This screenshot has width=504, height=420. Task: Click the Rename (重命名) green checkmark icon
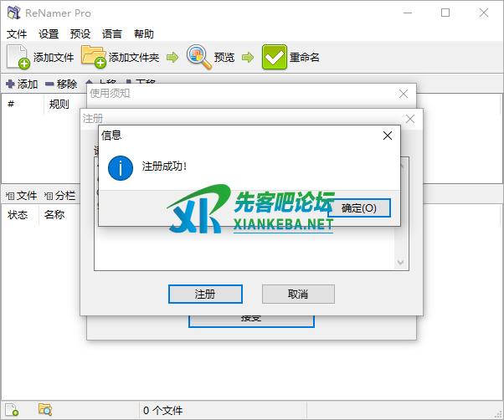(274, 57)
